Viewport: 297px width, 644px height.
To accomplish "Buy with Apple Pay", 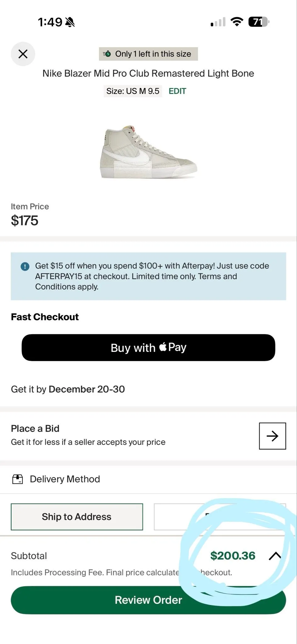I will (x=148, y=347).
